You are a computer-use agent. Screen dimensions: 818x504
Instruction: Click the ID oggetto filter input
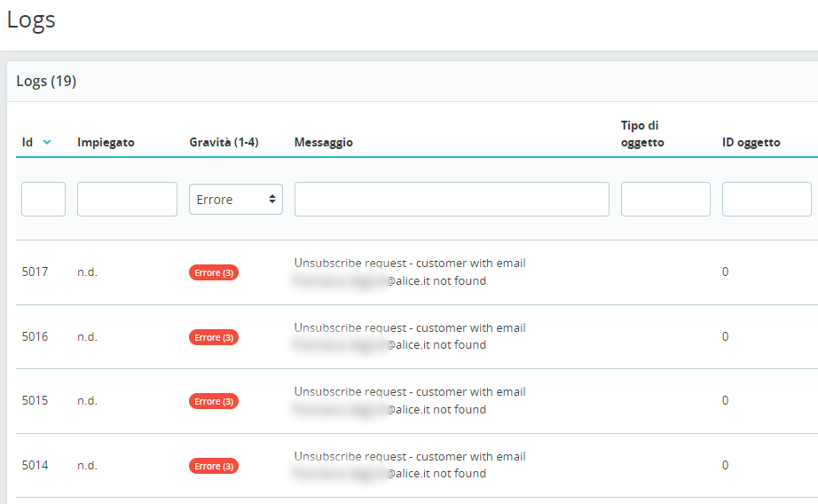pos(767,200)
